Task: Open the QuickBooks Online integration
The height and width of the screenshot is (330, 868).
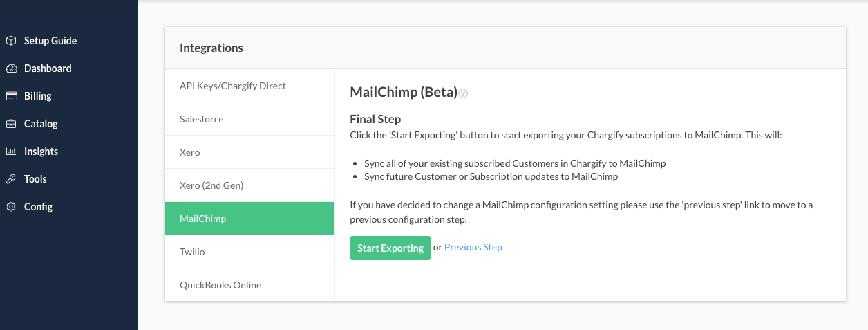Action: pyautogui.click(x=220, y=285)
